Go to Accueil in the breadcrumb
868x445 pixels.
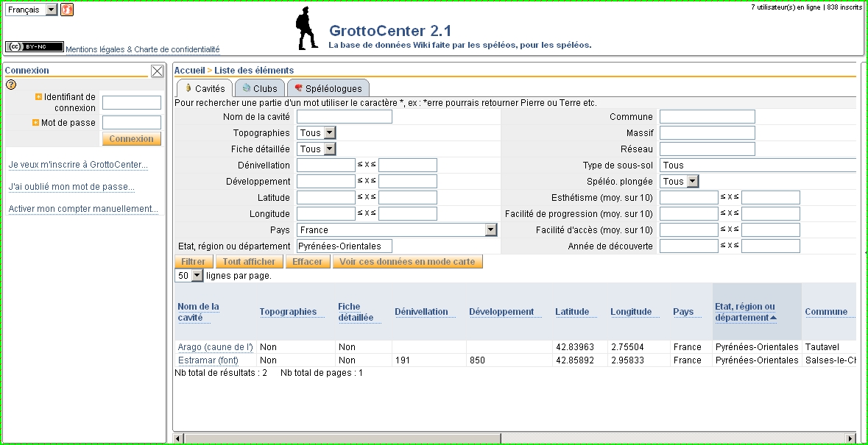coord(189,70)
